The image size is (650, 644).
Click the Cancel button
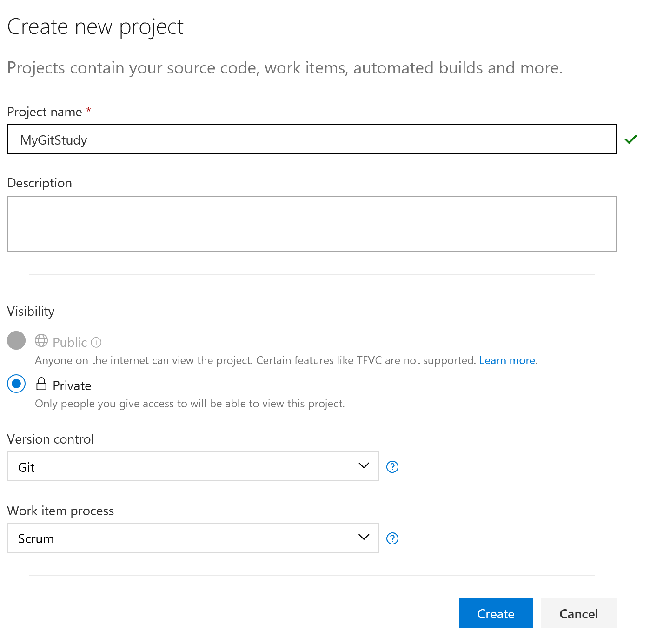tap(578, 613)
